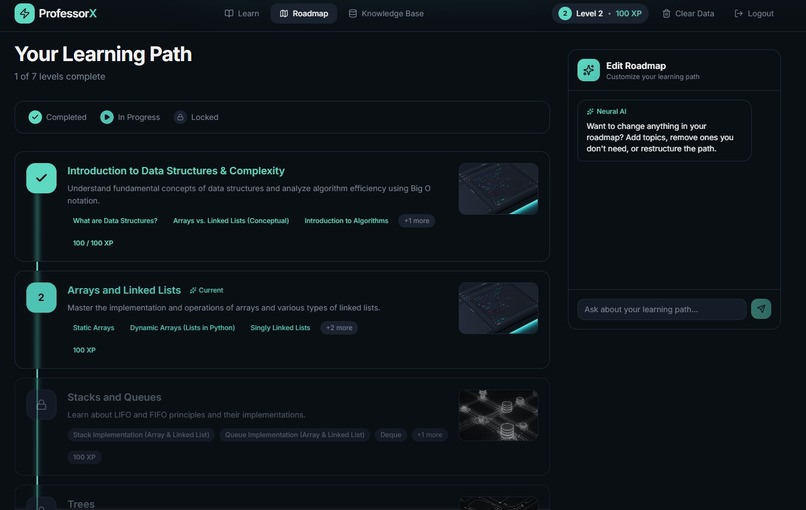The width and height of the screenshot is (806, 510).
Task: Click the ProfessorX lightning logo icon
Action: 24,13
